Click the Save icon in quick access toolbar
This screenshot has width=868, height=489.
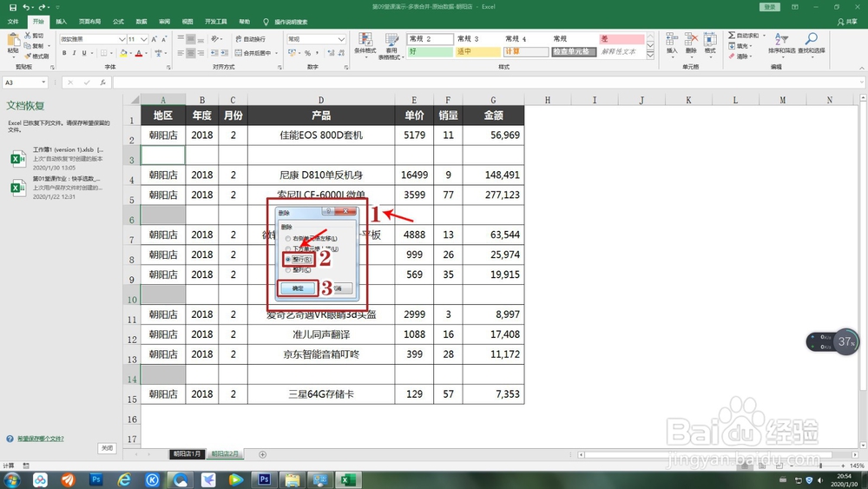(x=13, y=7)
